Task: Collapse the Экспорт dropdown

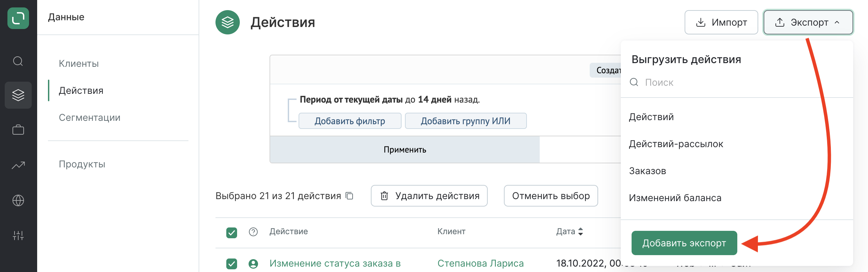Action: (x=809, y=22)
